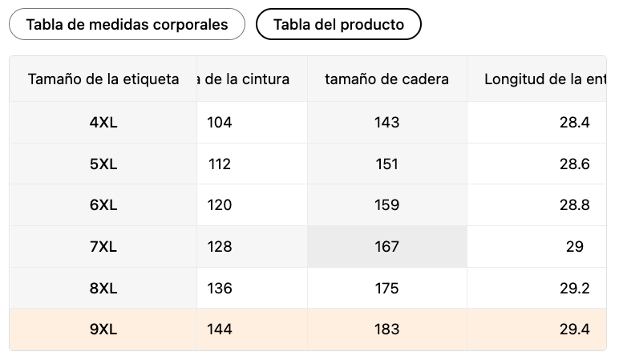Select the 5XL size row label
Image resolution: width=619 pixels, height=364 pixels.
tap(103, 164)
